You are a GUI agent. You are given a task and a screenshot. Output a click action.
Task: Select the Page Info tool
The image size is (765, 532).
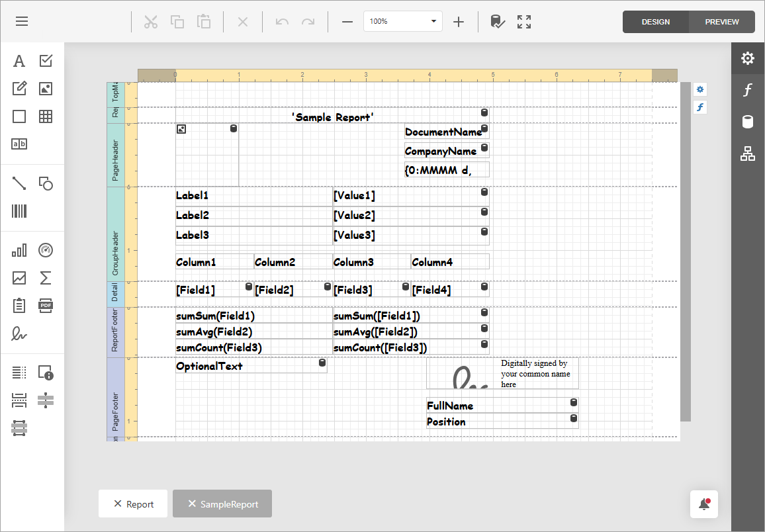click(x=46, y=373)
